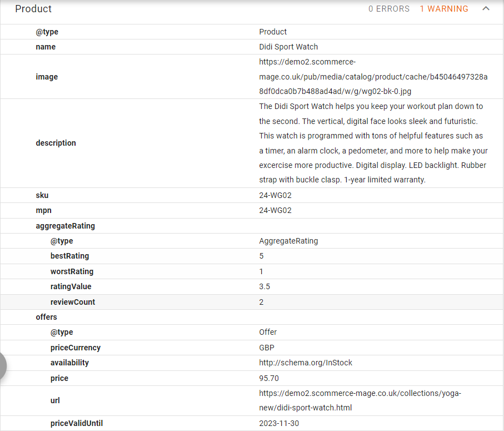Click the Product panel header title
The width and height of the screenshot is (504, 431).
33,9
